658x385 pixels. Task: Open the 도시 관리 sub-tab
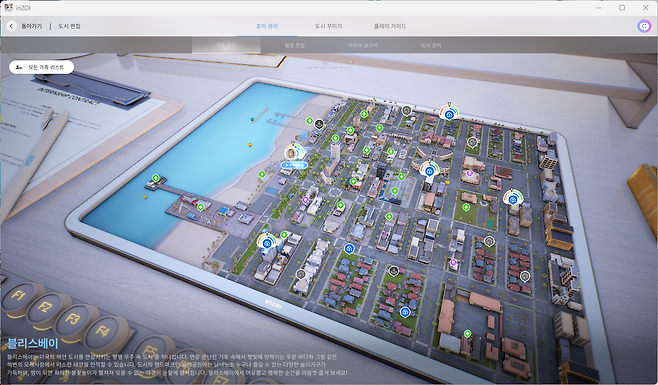pyautogui.click(x=431, y=45)
